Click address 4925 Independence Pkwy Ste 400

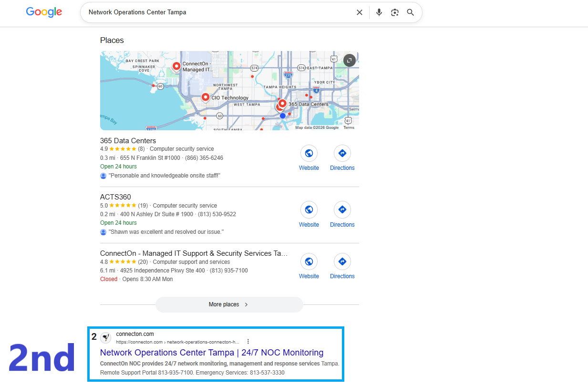pyautogui.click(x=163, y=271)
